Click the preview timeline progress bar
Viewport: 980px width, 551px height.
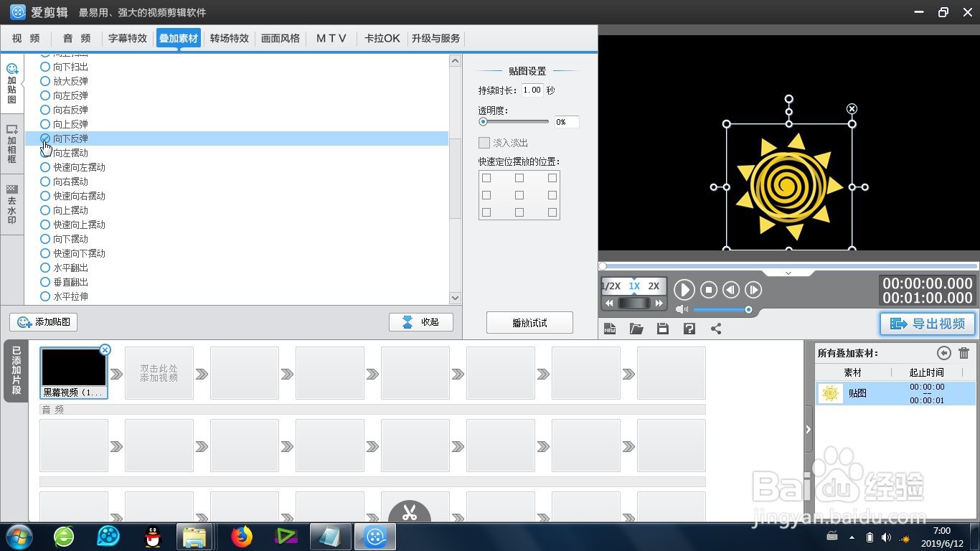coord(788,266)
